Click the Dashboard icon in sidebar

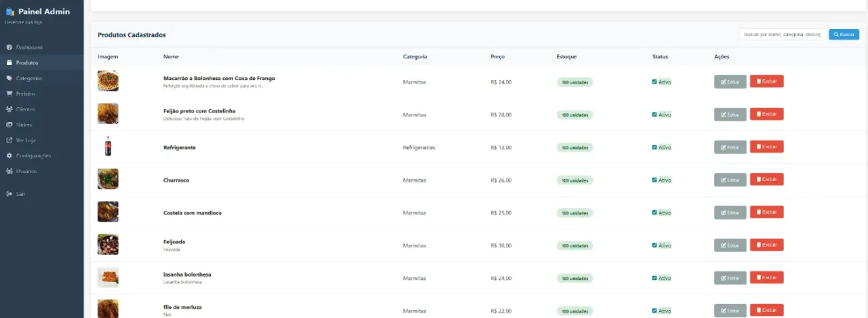9,47
